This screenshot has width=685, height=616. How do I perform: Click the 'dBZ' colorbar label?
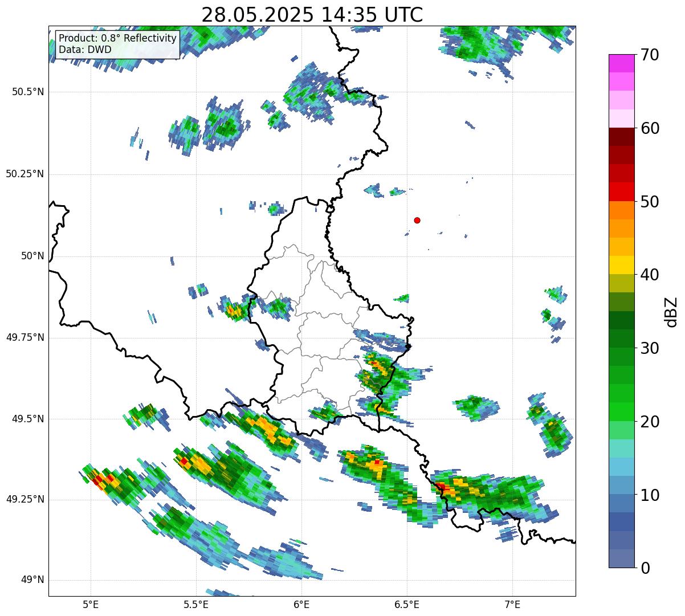coord(671,312)
